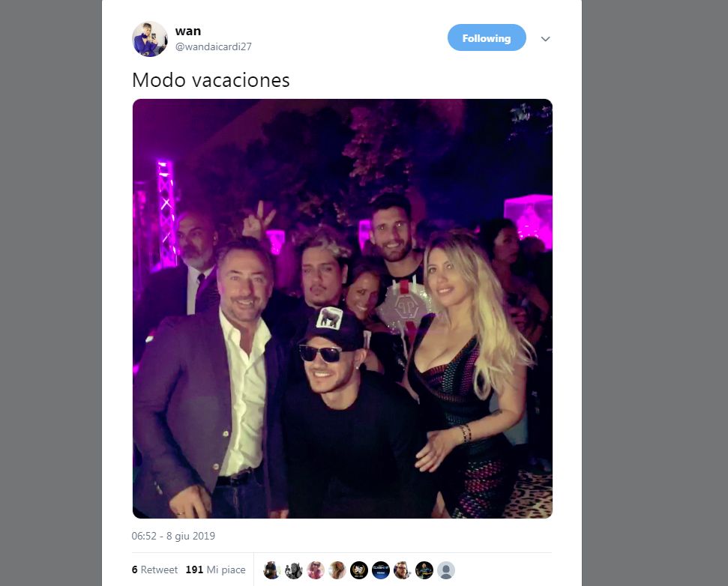Click the first liker avatar in the row

272,570
